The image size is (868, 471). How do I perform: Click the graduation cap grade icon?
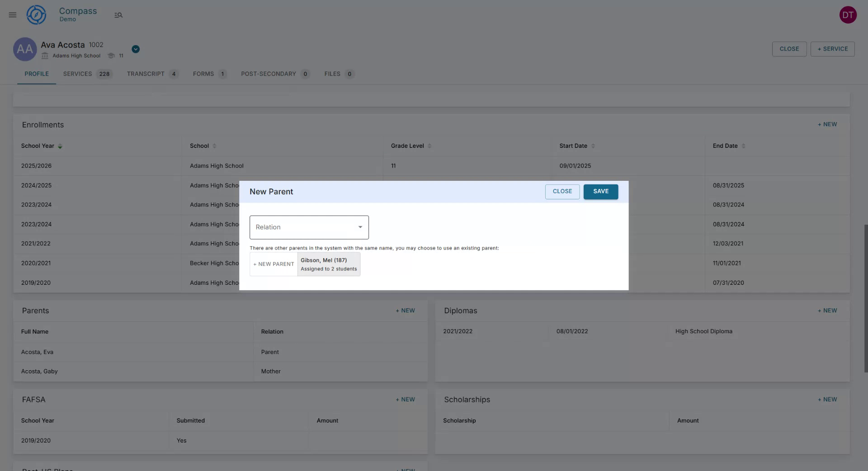click(x=111, y=55)
